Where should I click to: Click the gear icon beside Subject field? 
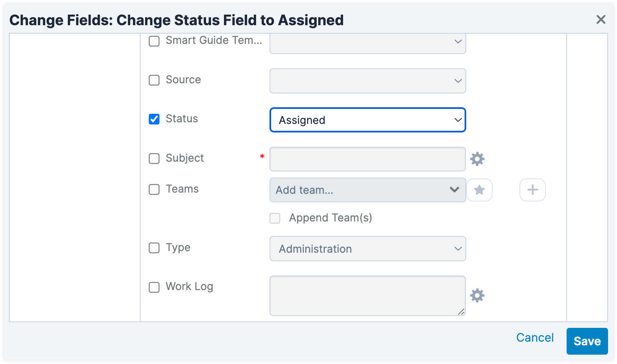477,159
